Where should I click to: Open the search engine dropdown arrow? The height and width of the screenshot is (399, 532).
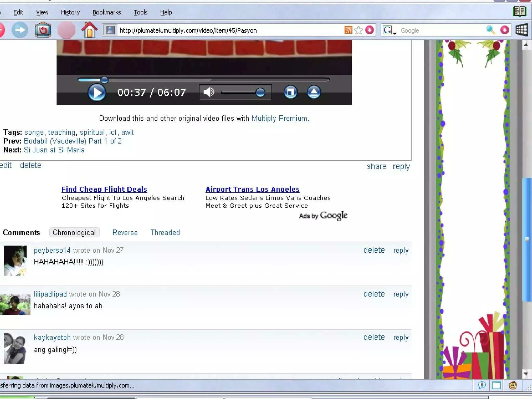(395, 33)
